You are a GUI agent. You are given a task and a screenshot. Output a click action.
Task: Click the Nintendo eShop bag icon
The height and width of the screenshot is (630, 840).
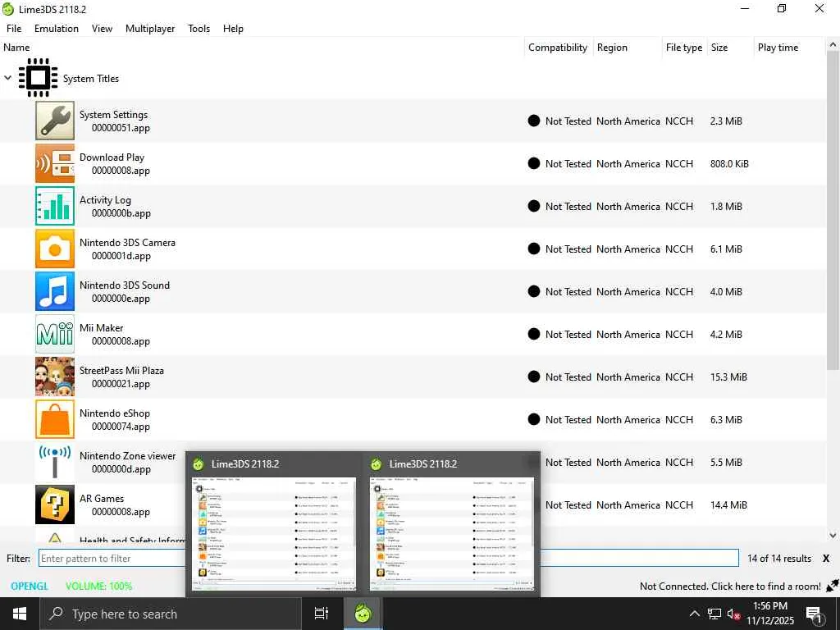55,419
